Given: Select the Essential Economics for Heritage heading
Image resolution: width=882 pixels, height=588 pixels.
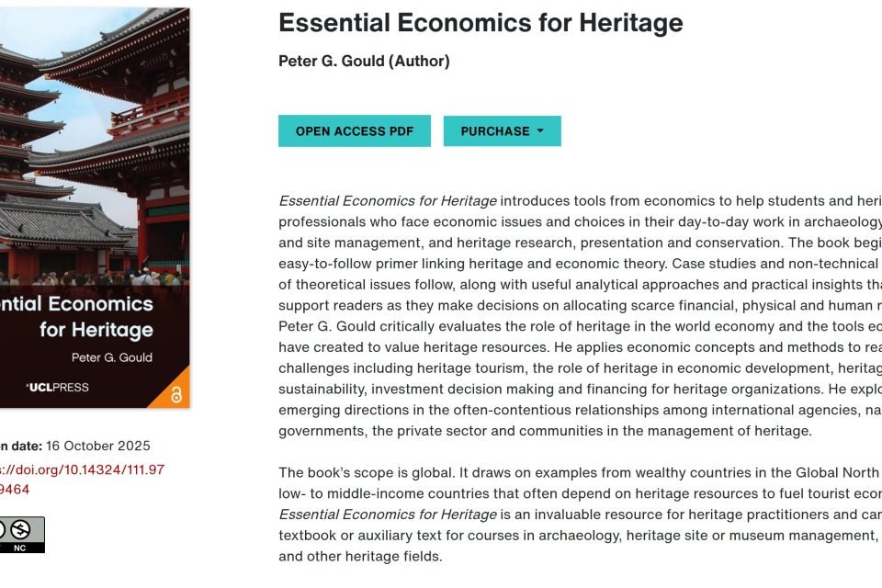Looking at the screenshot, I should pyautogui.click(x=481, y=23).
